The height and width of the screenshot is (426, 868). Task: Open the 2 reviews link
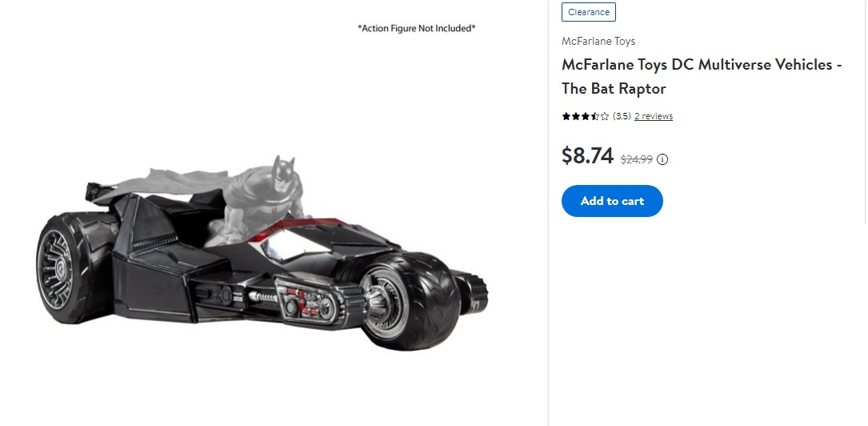tap(654, 116)
